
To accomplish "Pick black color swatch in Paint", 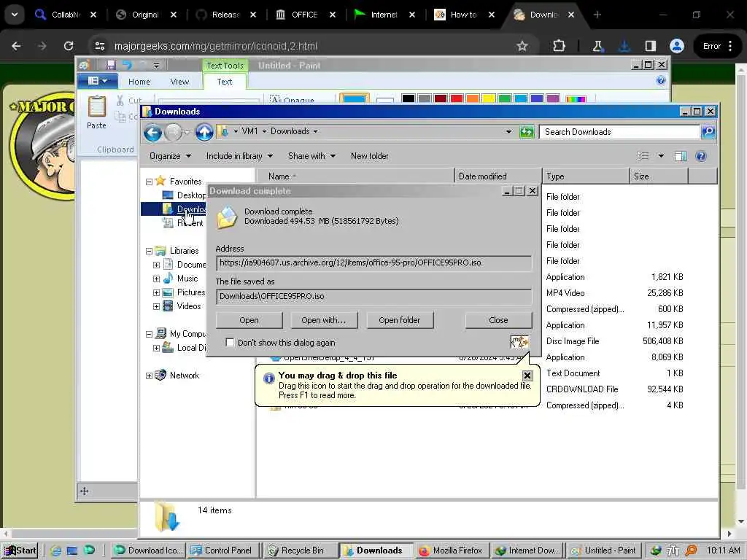I will pos(408,98).
